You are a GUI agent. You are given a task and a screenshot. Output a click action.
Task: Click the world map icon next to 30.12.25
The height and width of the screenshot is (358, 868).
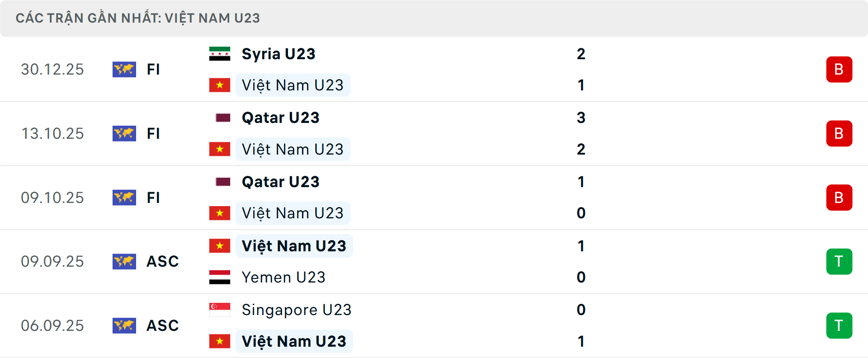[124, 69]
